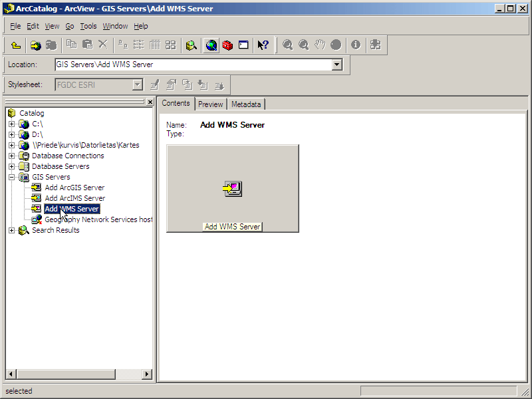The width and height of the screenshot is (532, 399).
Task: Expand Database Connections node
Action: [11, 156]
